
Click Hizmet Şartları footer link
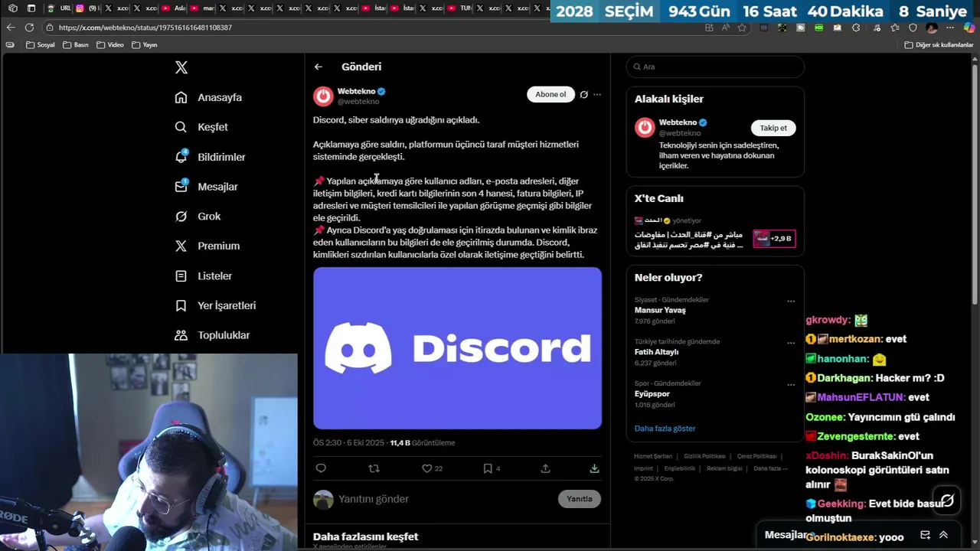[x=653, y=456]
